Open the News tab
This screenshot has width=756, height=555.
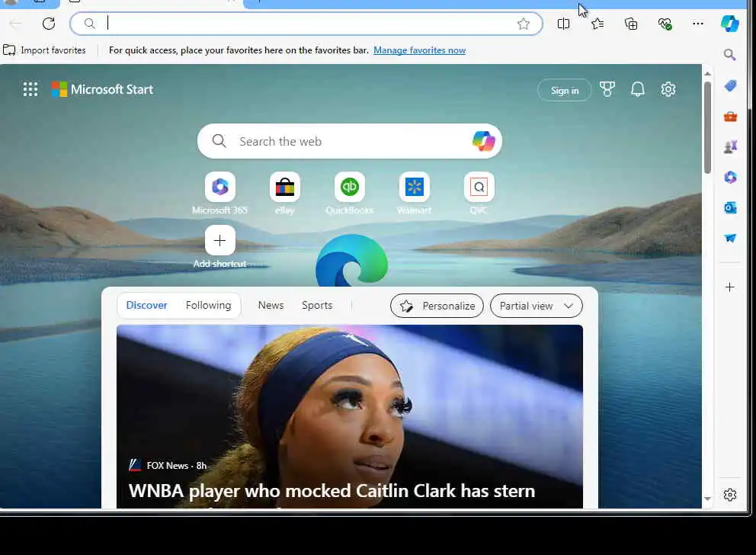coord(271,305)
